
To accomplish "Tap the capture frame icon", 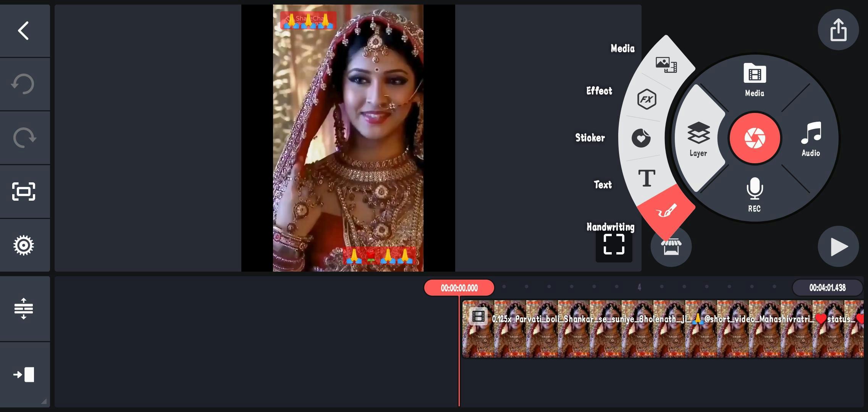I will (x=24, y=192).
